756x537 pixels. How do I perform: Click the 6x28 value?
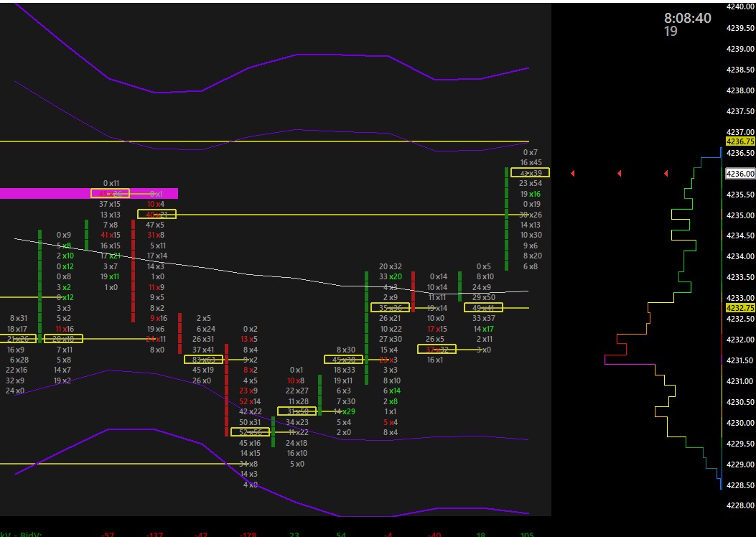[19, 360]
